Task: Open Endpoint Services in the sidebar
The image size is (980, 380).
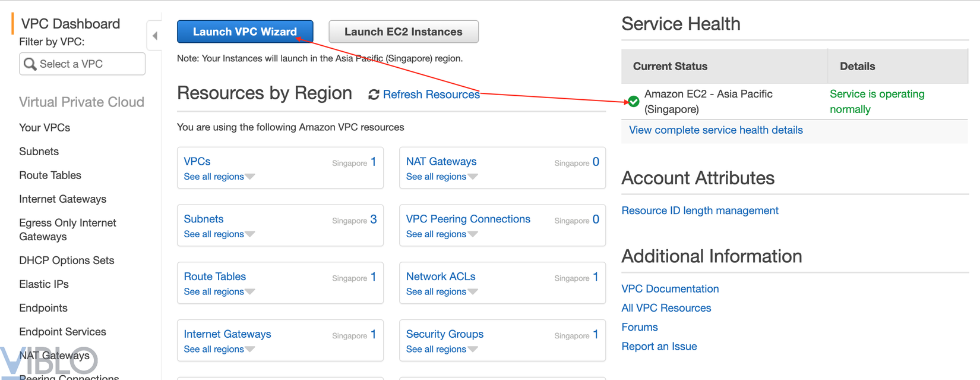Action: pyautogui.click(x=62, y=332)
